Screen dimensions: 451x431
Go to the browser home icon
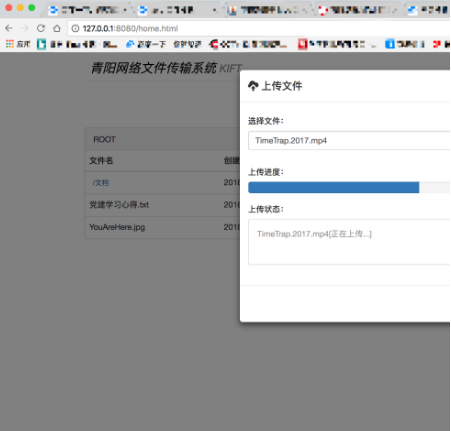(57, 28)
